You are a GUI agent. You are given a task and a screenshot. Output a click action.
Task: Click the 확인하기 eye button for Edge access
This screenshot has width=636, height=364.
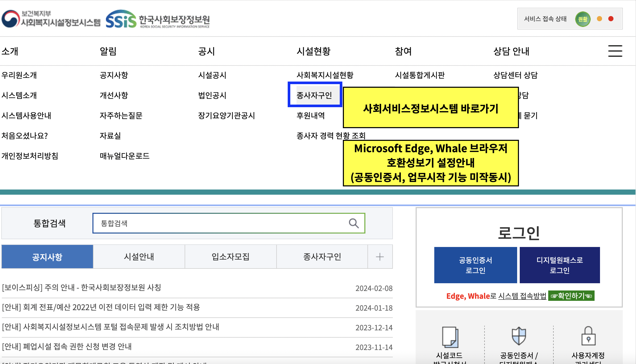[x=571, y=296]
